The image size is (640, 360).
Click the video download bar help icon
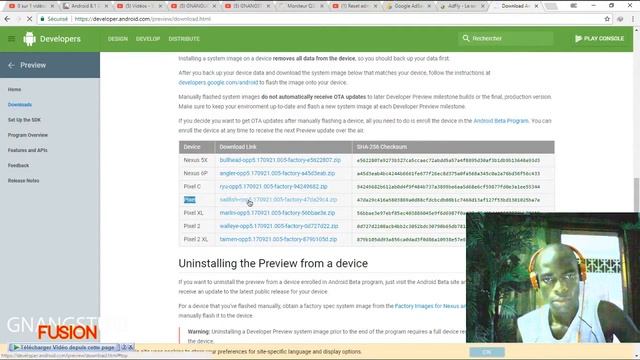click(x=124, y=347)
